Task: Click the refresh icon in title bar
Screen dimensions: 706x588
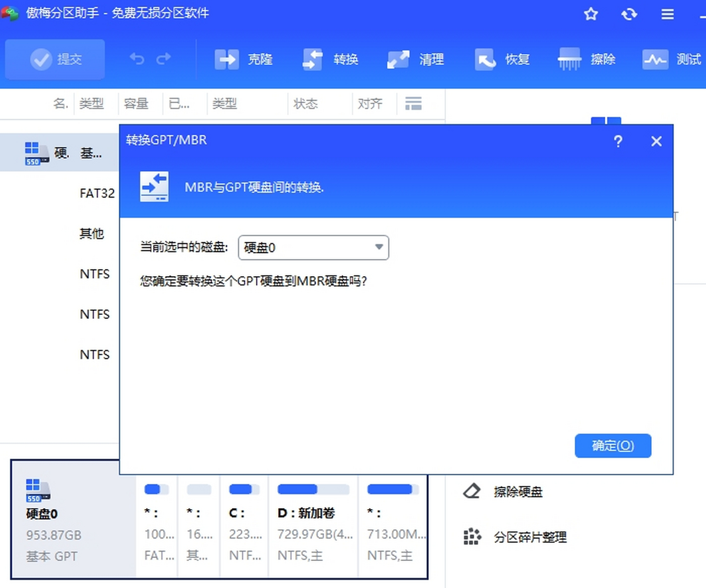Action: point(630,14)
